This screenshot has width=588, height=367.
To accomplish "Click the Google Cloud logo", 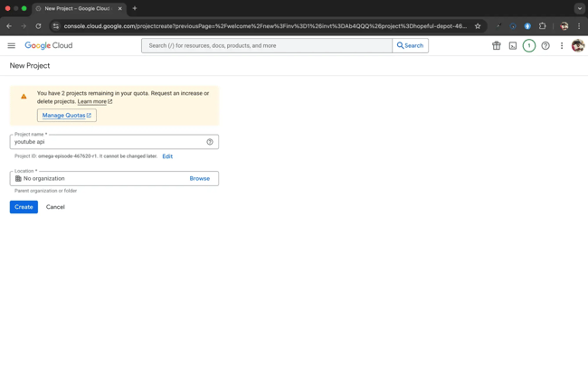I will 49,45.
